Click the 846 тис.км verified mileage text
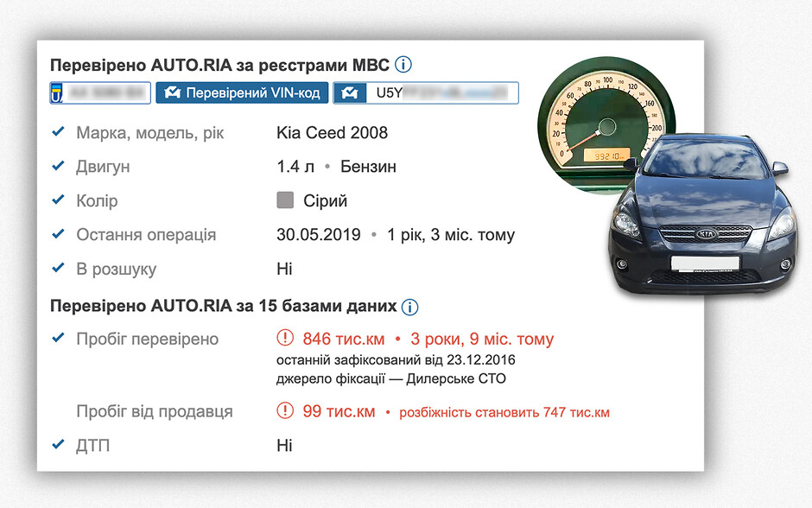This screenshot has height=508, width=812. 344,339
